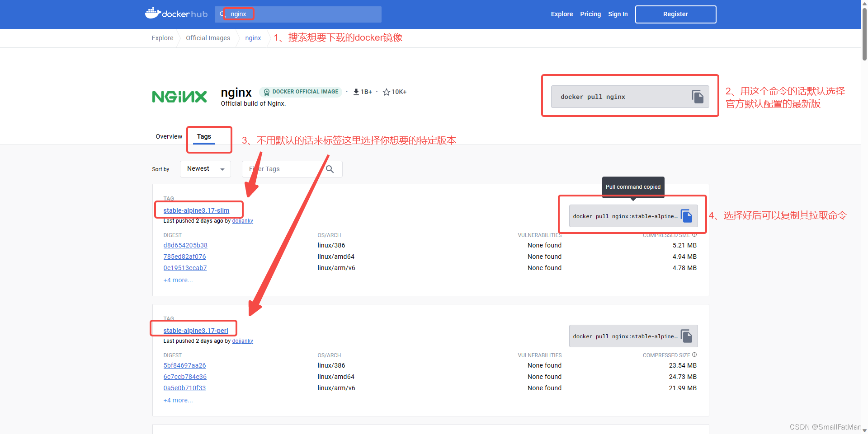Open the Sort by Newest dropdown
The image size is (868, 434).
(205, 169)
